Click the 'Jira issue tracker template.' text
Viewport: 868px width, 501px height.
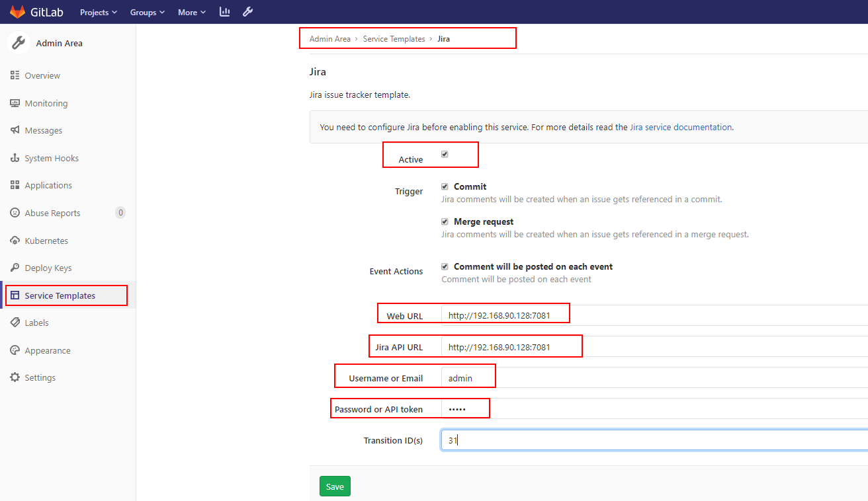coord(360,95)
